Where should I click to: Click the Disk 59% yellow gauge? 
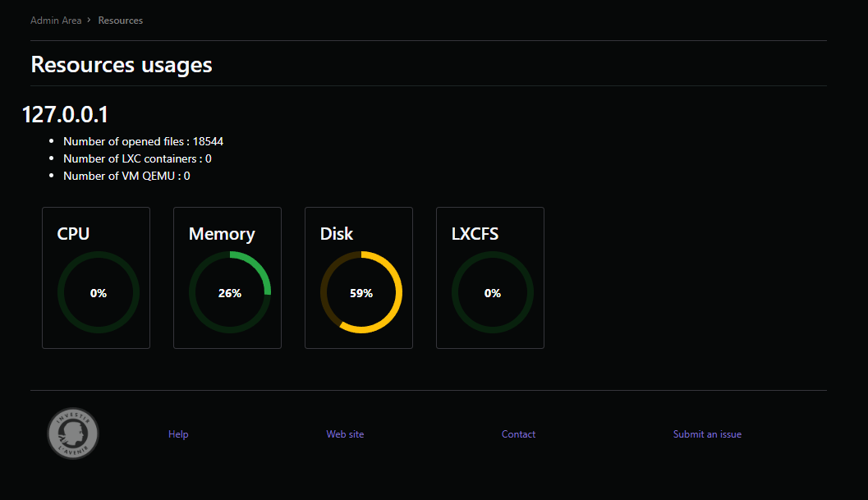tap(361, 293)
